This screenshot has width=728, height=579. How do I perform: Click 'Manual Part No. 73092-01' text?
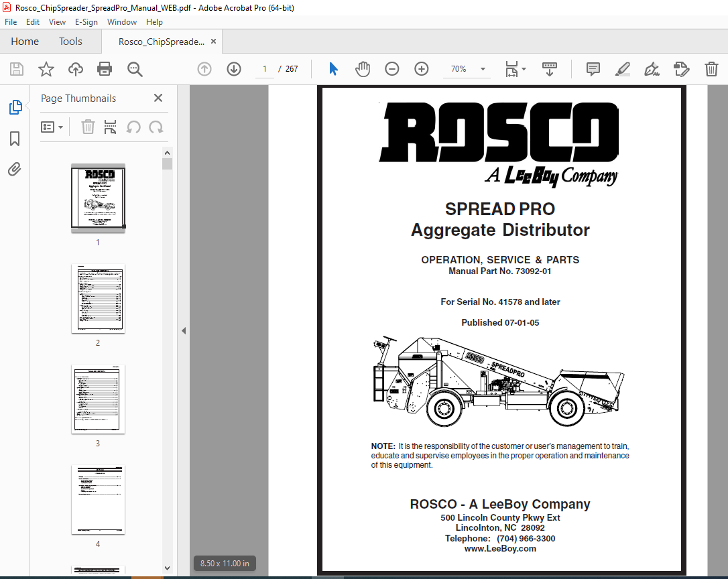coord(500,271)
